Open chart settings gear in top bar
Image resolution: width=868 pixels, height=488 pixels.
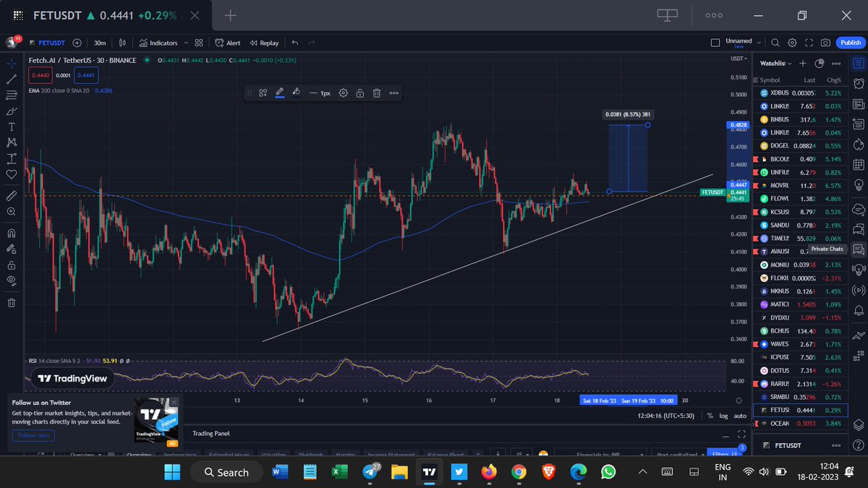click(x=792, y=43)
